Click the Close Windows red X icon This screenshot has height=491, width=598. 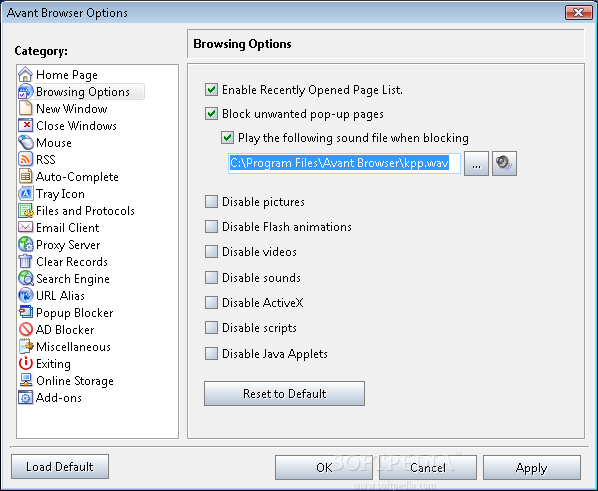click(26, 126)
